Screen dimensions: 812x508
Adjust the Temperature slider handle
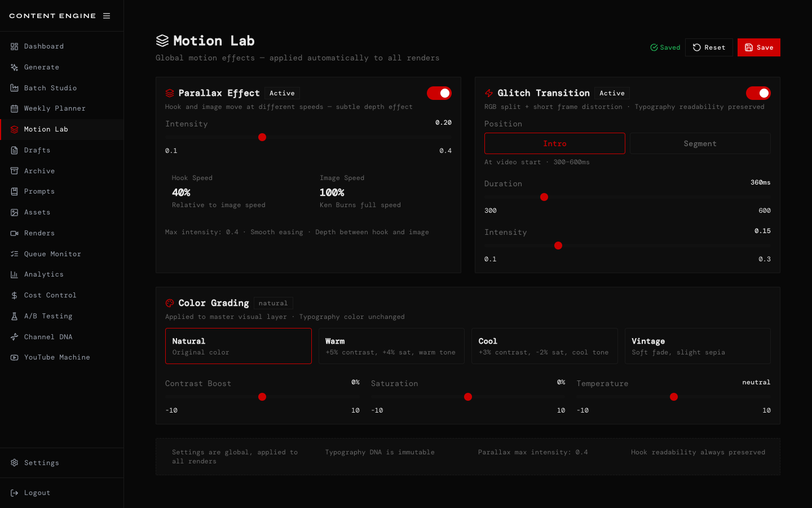(674, 397)
